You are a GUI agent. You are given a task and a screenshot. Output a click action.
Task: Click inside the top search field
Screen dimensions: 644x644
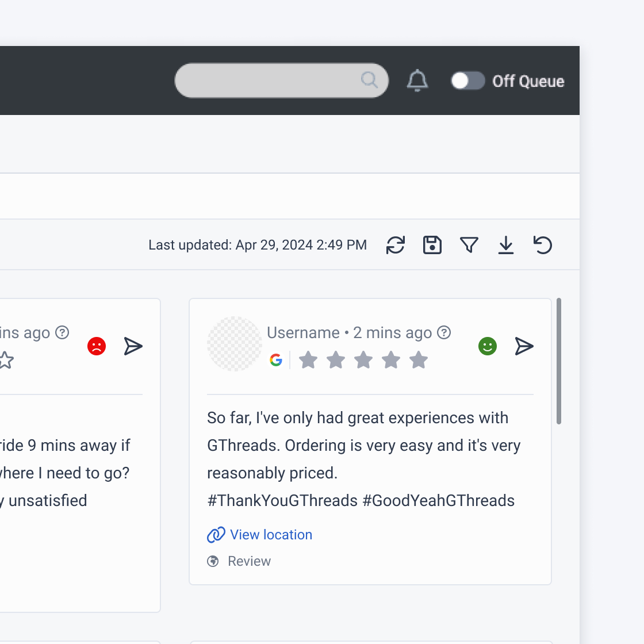pyautogui.click(x=270, y=80)
